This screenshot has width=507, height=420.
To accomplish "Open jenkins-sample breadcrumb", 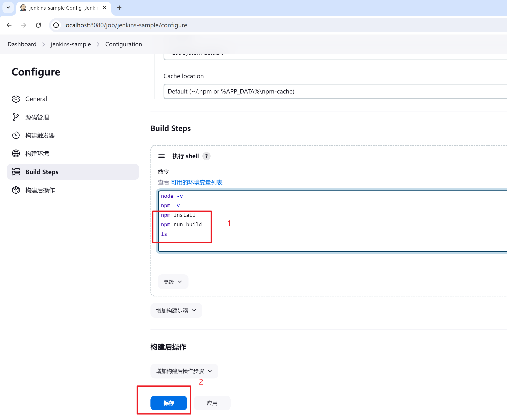I will (x=71, y=44).
